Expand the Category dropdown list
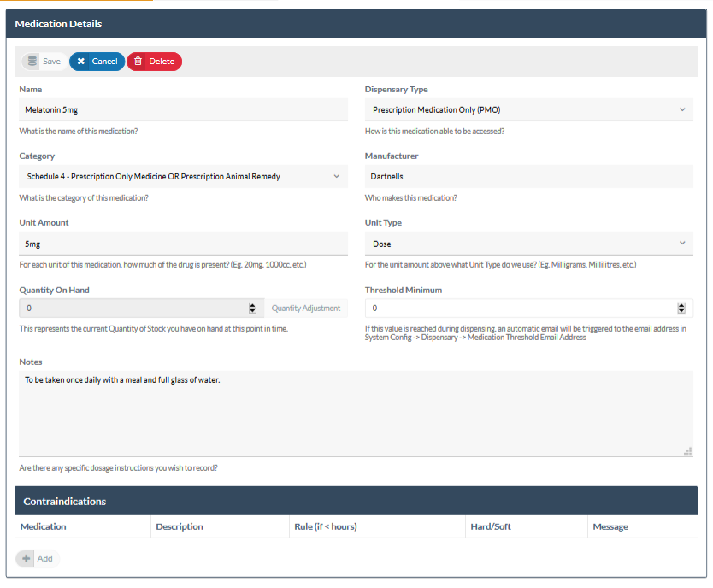This screenshot has width=713, height=588. (x=183, y=177)
